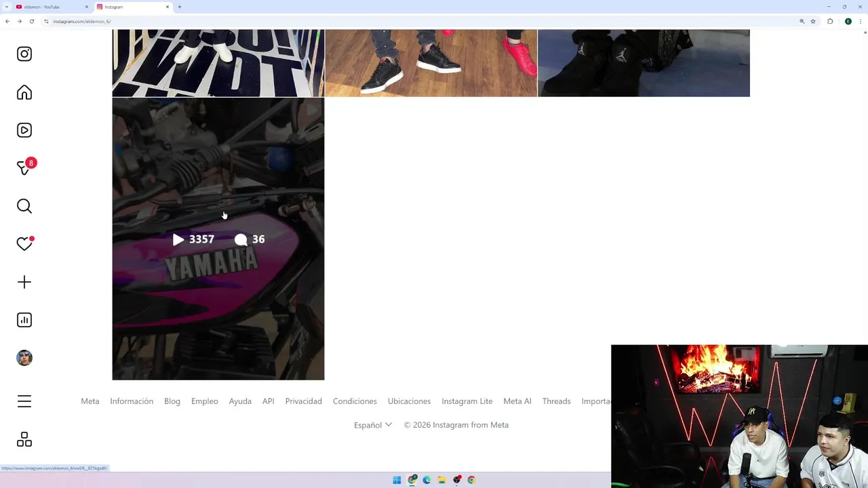Expand the tab search dropdown arrow
Viewport: 868px width, 488px height.
[x=7, y=7]
